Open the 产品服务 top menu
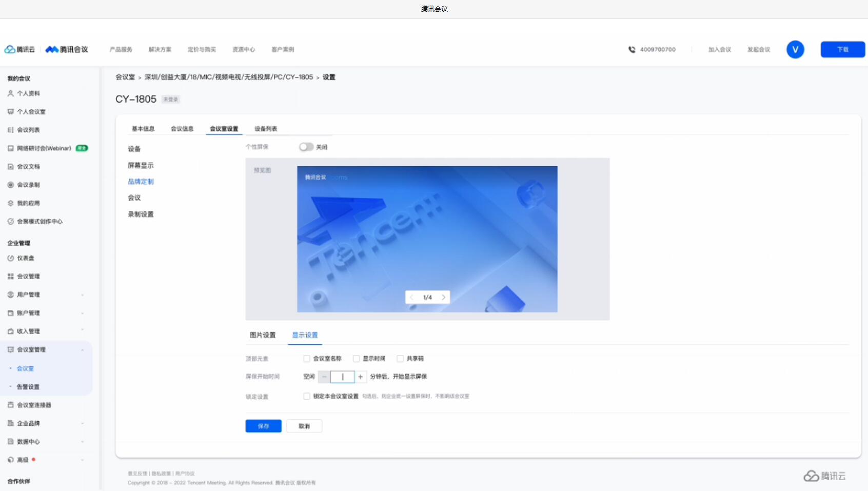The image size is (868, 491). [x=121, y=50]
